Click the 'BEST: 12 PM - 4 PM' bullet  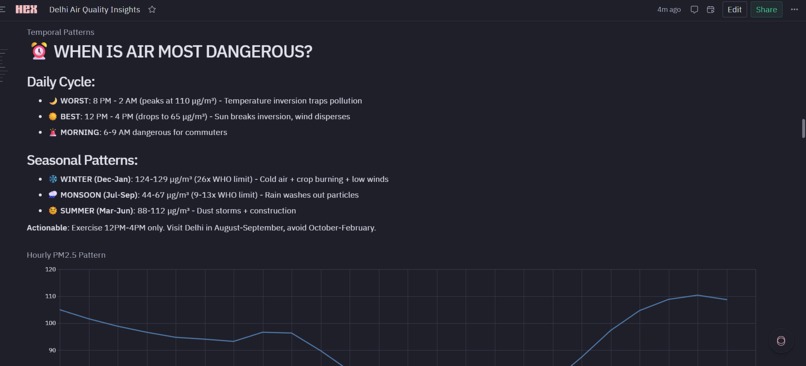pyautogui.click(x=199, y=117)
